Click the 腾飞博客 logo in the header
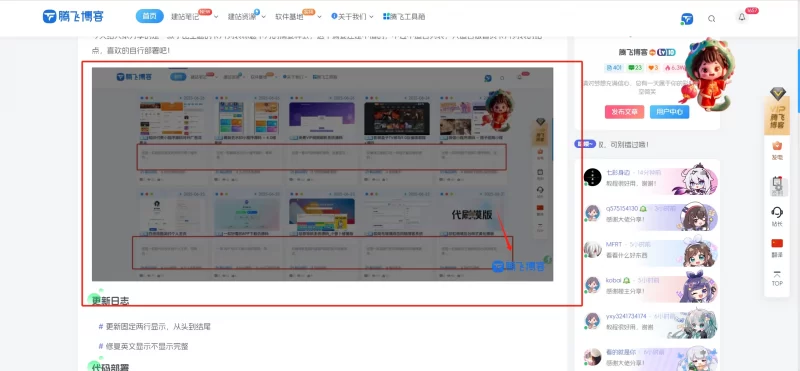The width and height of the screenshot is (800, 371). (73, 16)
